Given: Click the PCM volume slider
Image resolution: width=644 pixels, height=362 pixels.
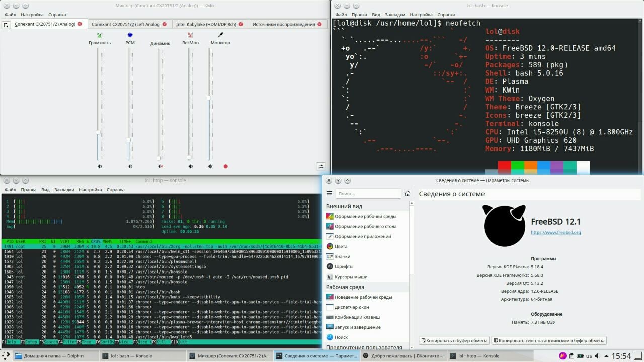Looking at the screenshot, I should 128,104.
